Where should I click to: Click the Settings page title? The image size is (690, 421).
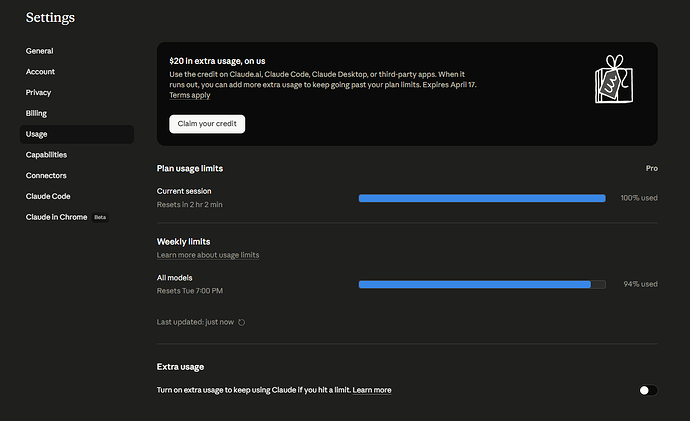pos(50,18)
